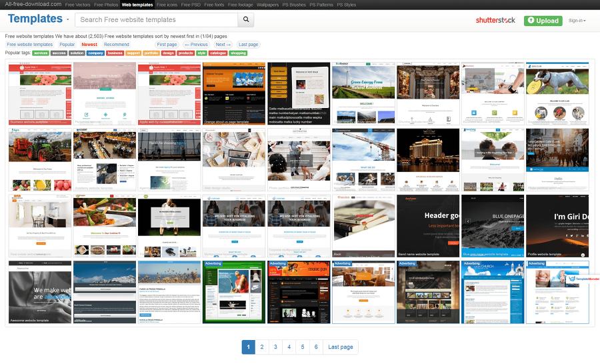The image size is (600, 364).
Task: Open the shutterstock logo link
Action: pos(495,20)
